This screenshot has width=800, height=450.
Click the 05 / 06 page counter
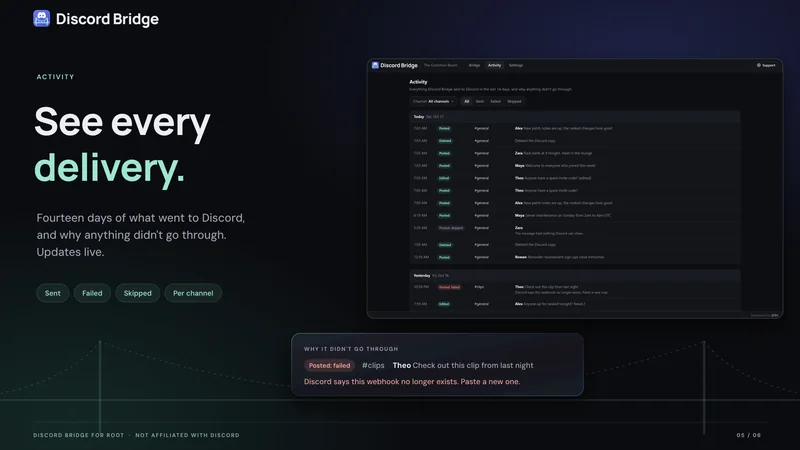point(748,435)
